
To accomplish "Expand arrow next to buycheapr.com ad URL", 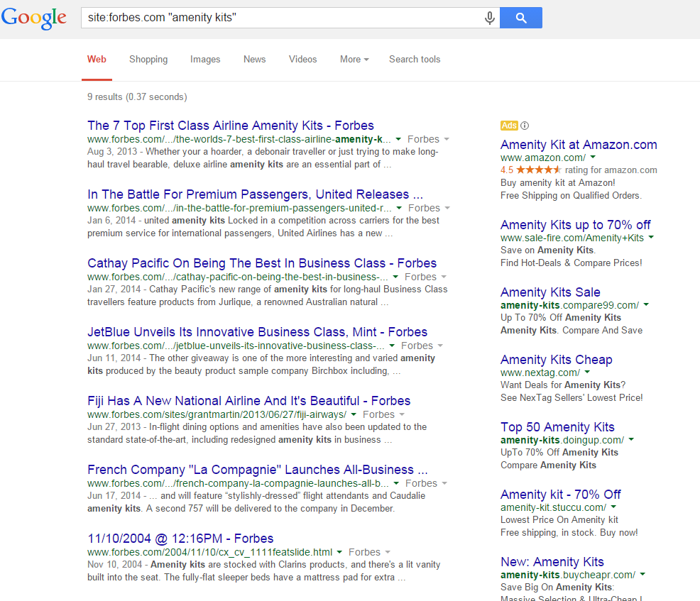I will [642, 574].
